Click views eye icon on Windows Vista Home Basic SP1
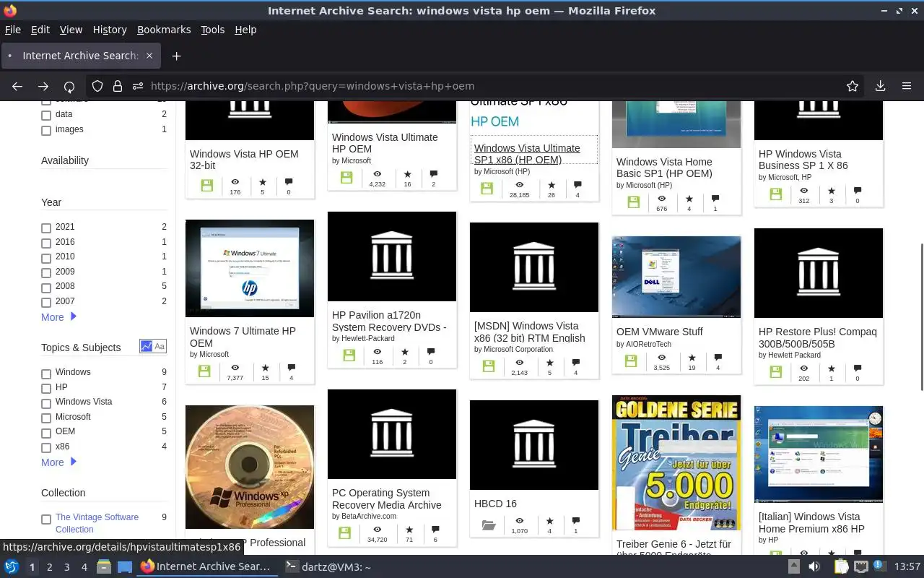The image size is (924, 578). pos(661,199)
